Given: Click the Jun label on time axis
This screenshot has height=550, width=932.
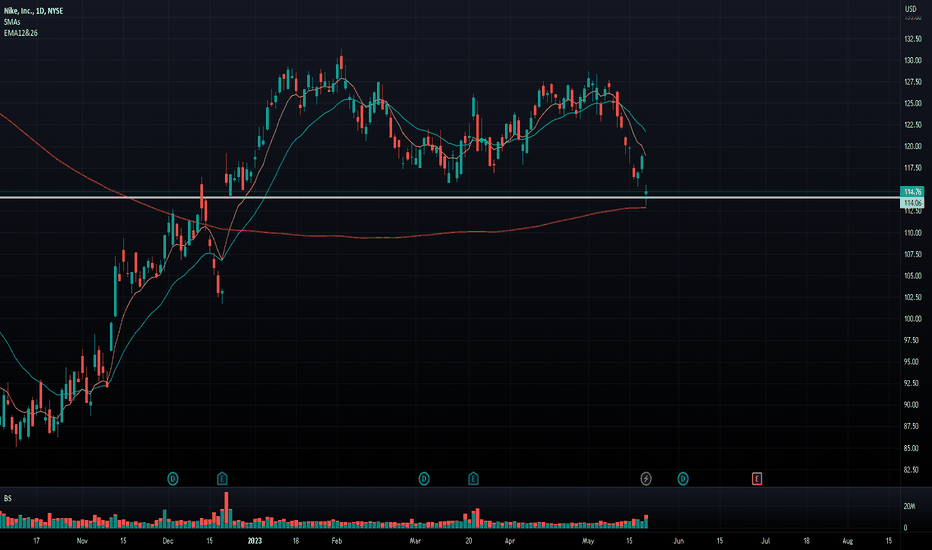Looking at the screenshot, I should click(x=678, y=540).
